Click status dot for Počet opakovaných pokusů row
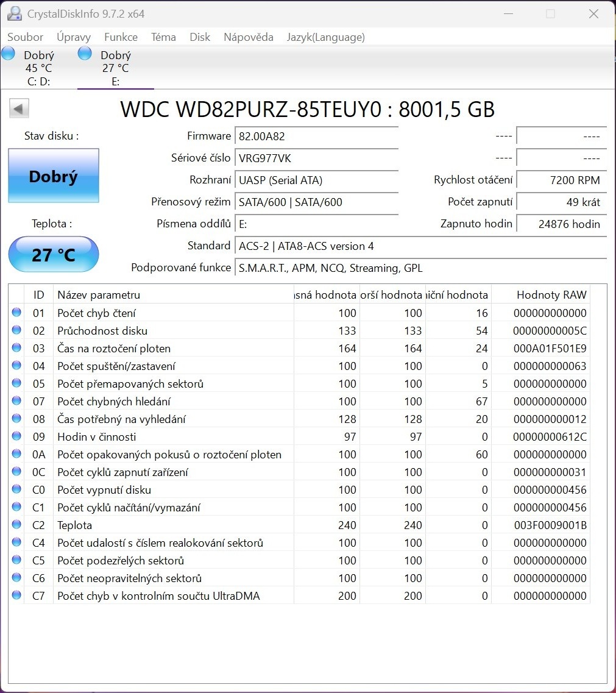The image size is (616, 693). pos(16,453)
